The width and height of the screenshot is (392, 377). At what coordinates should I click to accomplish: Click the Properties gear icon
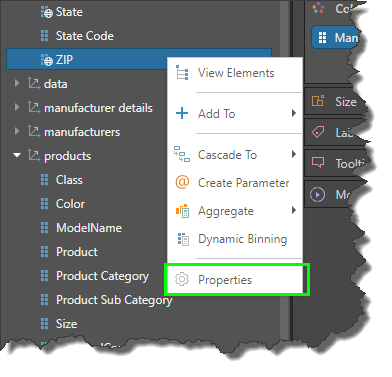(182, 279)
